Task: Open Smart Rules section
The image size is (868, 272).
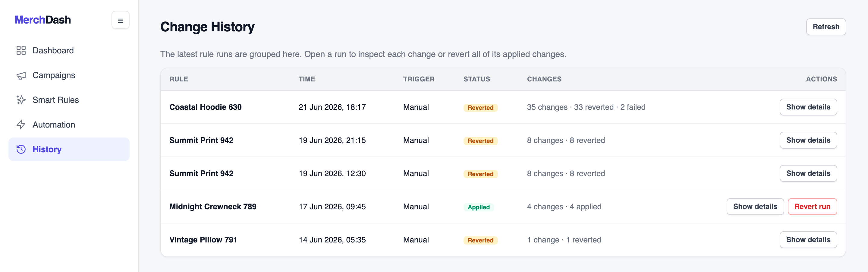Action: tap(69, 100)
